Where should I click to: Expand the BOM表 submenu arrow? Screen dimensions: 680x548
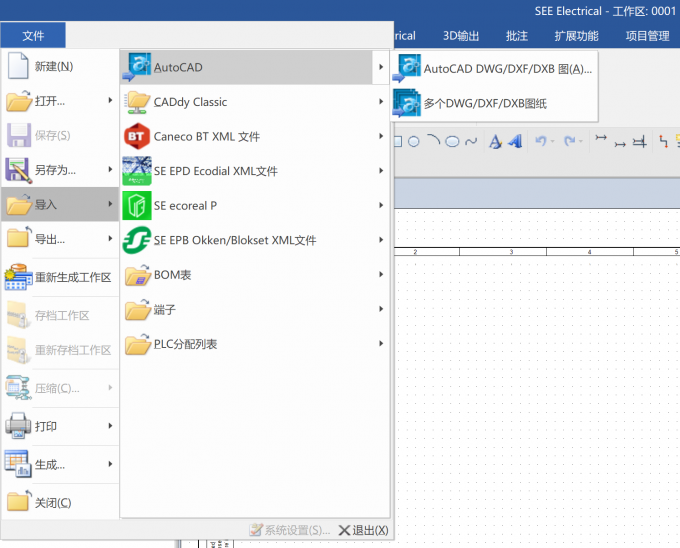(x=381, y=274)
